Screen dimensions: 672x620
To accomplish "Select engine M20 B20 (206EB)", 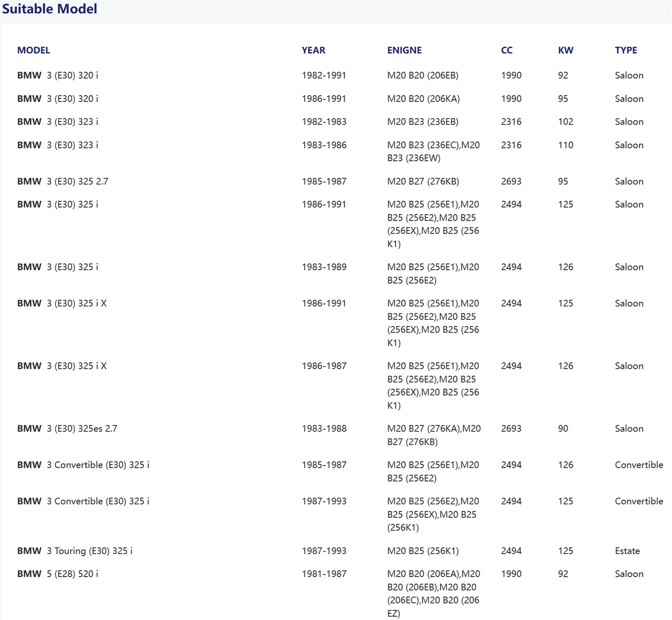I will click(x=423, y=75).
